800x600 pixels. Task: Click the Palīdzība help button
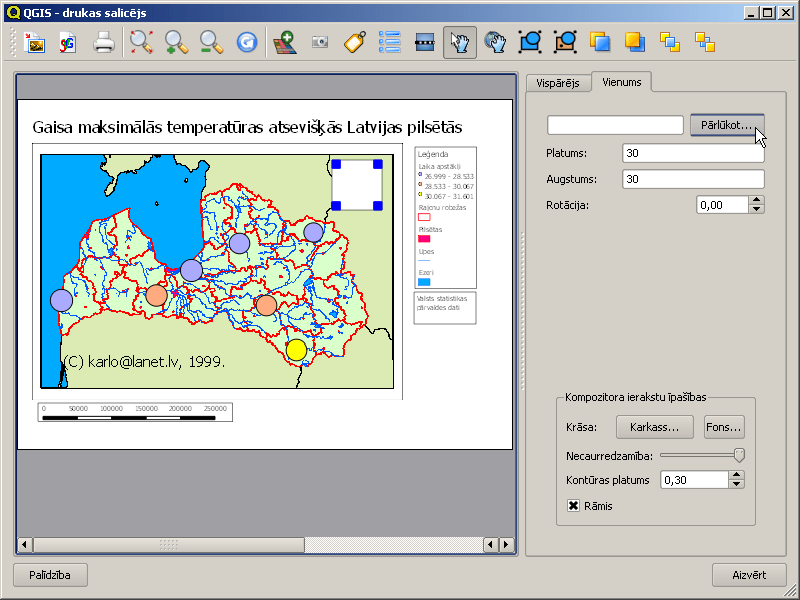click(x=50, y=575)
